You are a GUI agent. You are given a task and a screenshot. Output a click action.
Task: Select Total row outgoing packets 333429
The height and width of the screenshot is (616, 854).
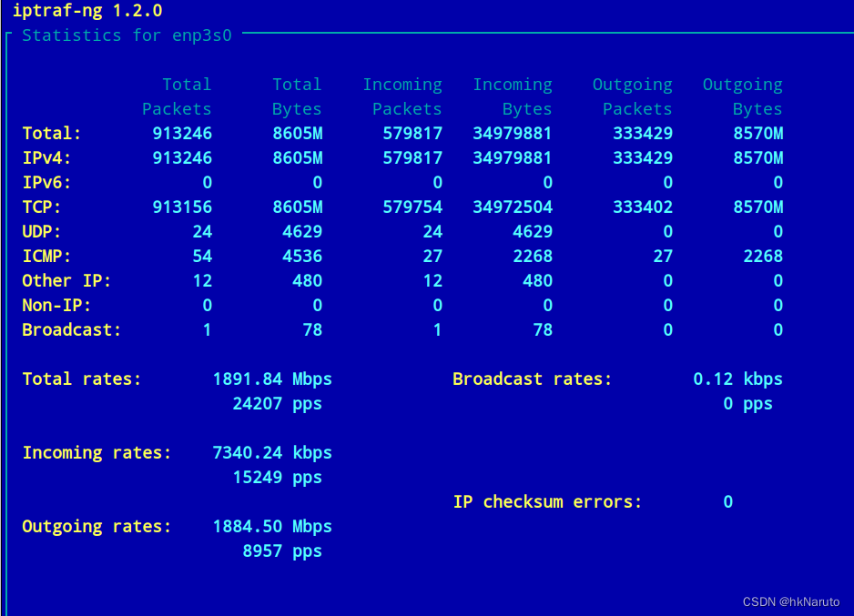point(643,134)
